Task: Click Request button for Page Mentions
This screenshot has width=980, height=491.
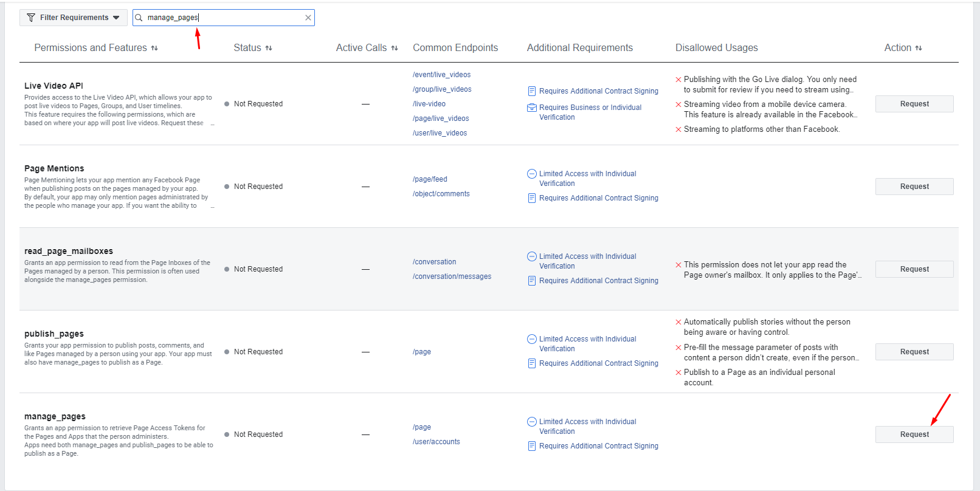Action: [x=914, y=187]
